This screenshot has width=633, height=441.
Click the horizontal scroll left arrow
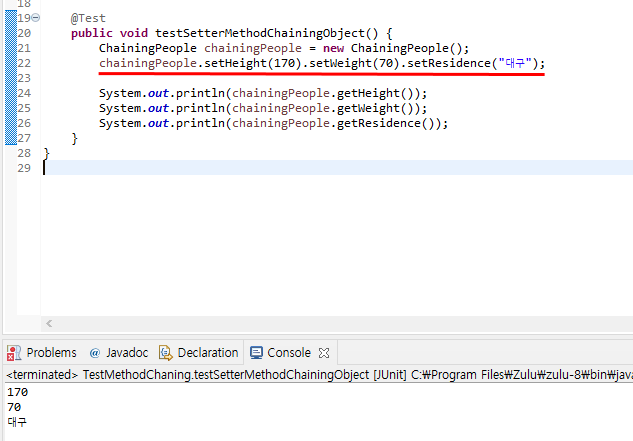point(49,323)
